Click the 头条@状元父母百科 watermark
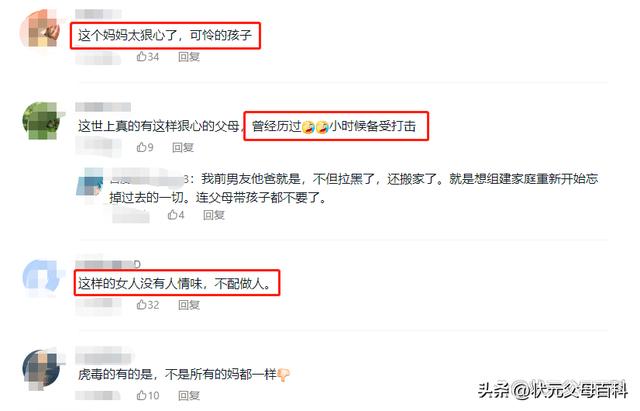 553,390
